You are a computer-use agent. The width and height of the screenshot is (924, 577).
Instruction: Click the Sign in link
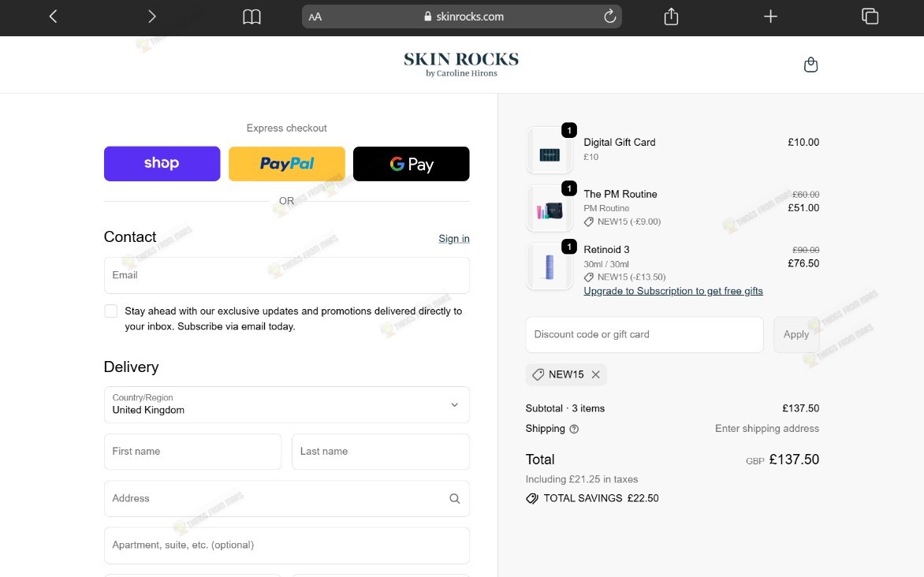(x=454, y=239)
